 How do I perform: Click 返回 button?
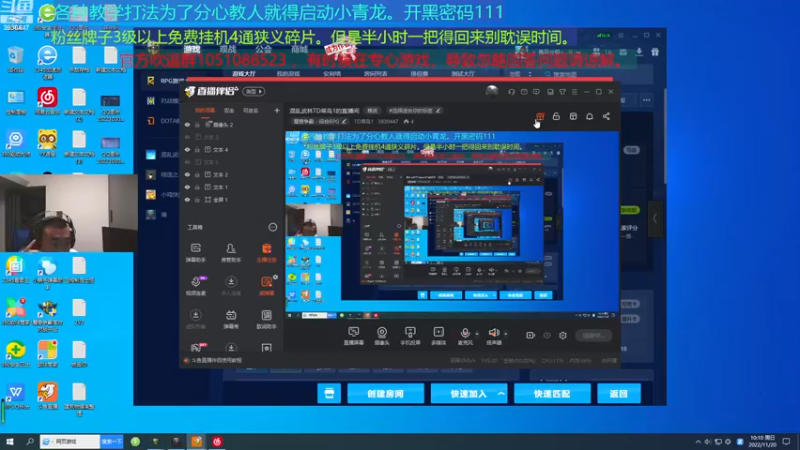click(619, 394)
